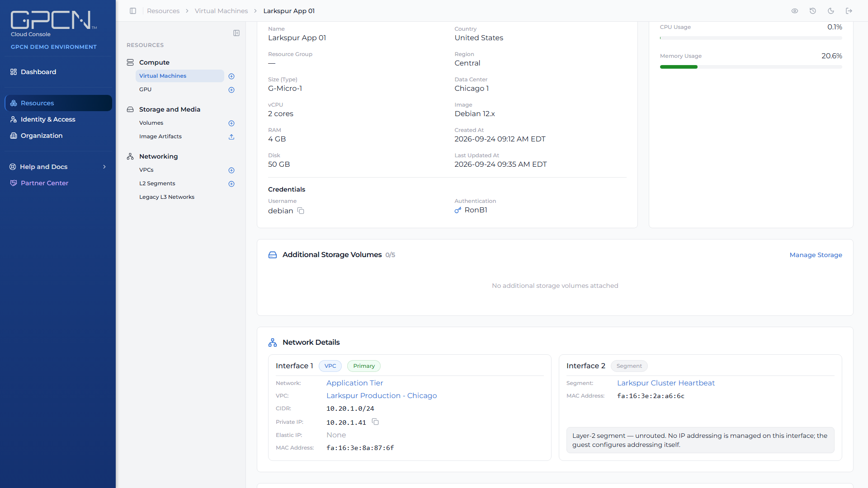Open Larkspur Cluster Heartbeat segment link

tap(666, 383)
